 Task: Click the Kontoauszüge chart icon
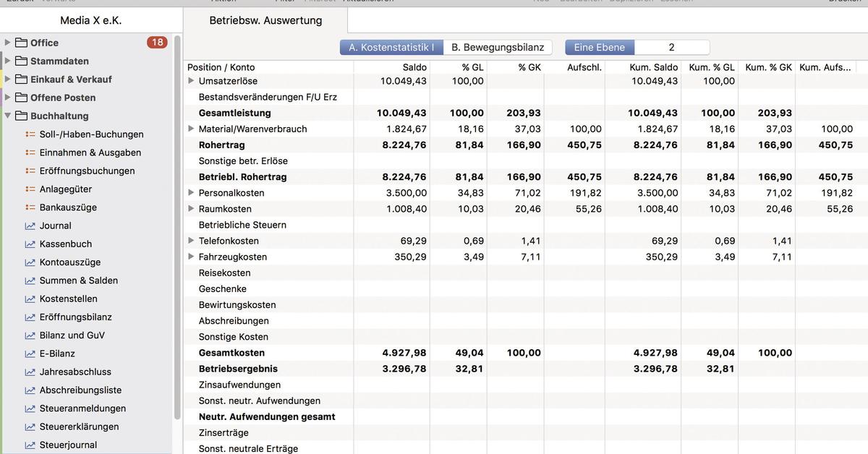point(30,262)
